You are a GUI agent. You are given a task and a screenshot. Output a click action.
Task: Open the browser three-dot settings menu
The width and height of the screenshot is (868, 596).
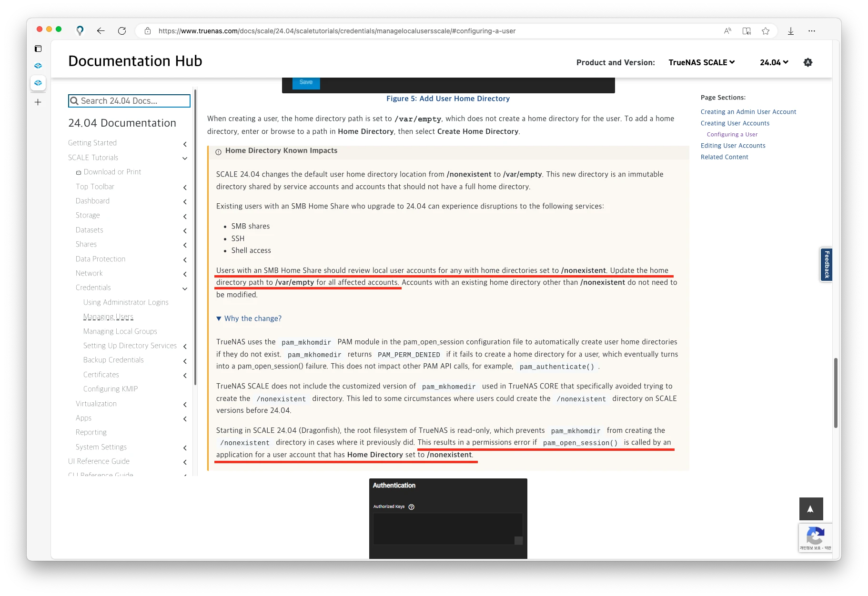pos(812,31)
